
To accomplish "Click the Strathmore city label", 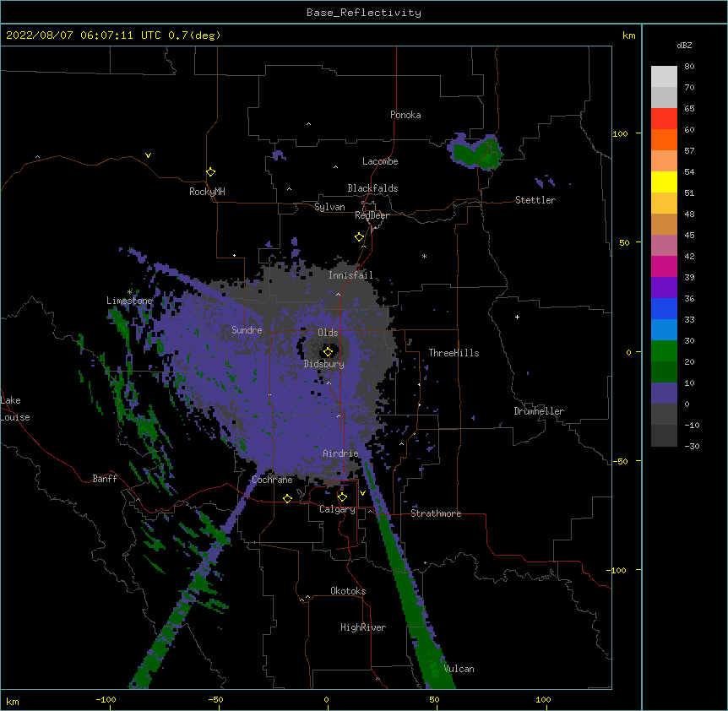I will (436, 513).
